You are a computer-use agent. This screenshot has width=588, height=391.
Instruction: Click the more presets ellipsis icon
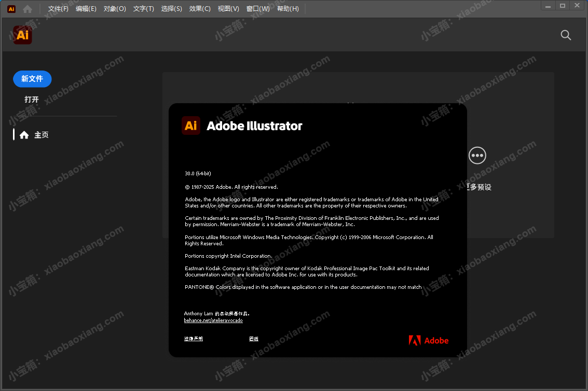477,155
